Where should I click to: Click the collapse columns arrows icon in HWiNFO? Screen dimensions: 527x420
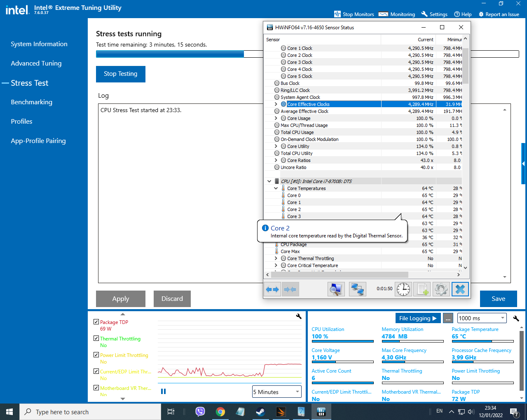point(290,289)
